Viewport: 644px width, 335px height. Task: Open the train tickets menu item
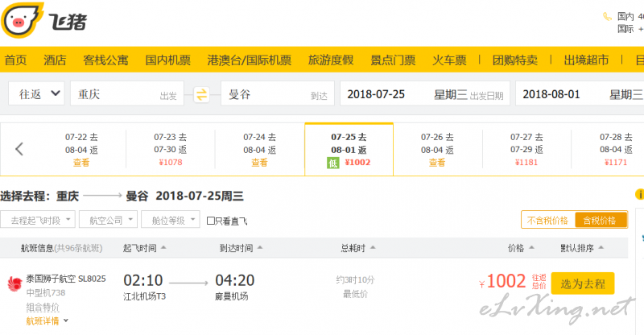click(449, 60)
